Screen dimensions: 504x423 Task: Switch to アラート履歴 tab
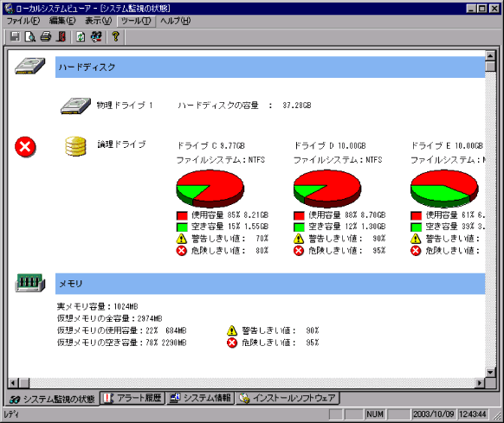click(x=132, y=398)
